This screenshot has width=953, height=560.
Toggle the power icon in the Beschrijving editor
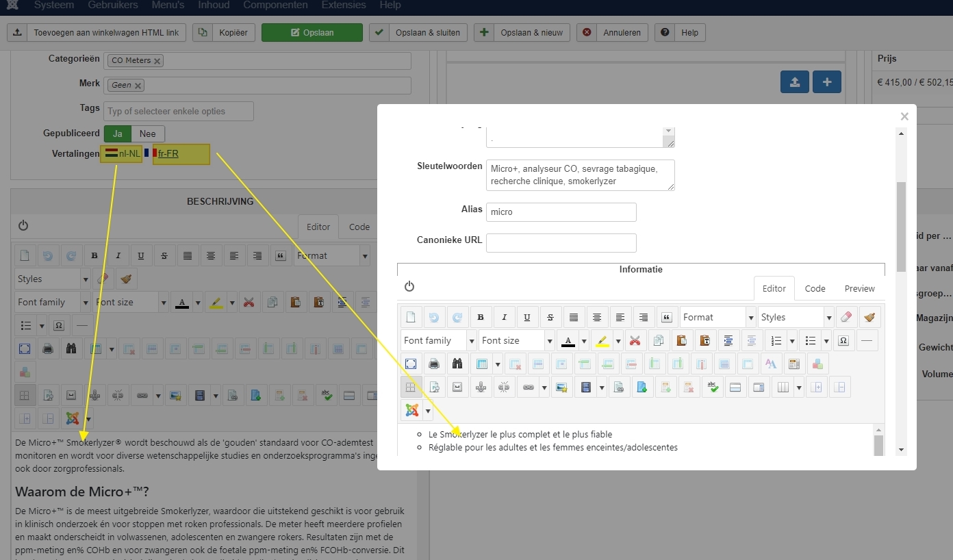[23, 225]
